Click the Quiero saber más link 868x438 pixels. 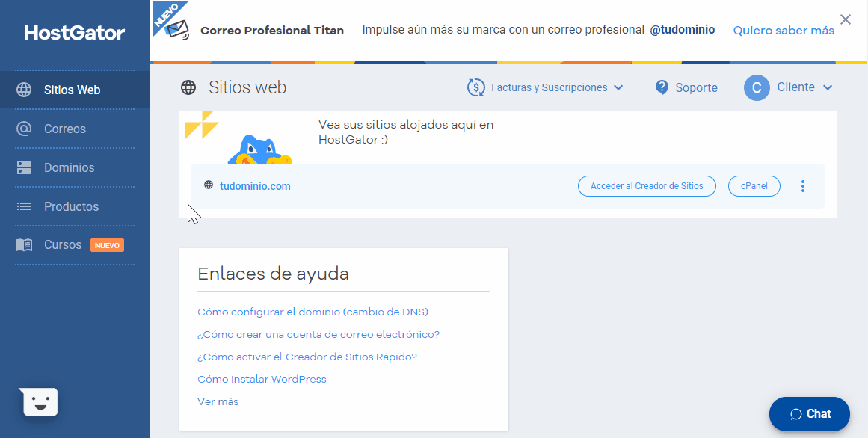[x=784, y=30]
